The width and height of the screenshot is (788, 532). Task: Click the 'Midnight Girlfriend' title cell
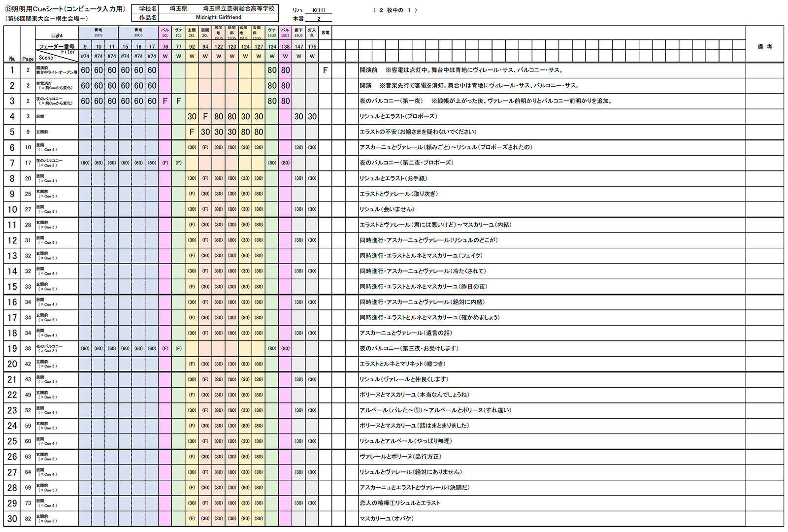click(218, 17)
